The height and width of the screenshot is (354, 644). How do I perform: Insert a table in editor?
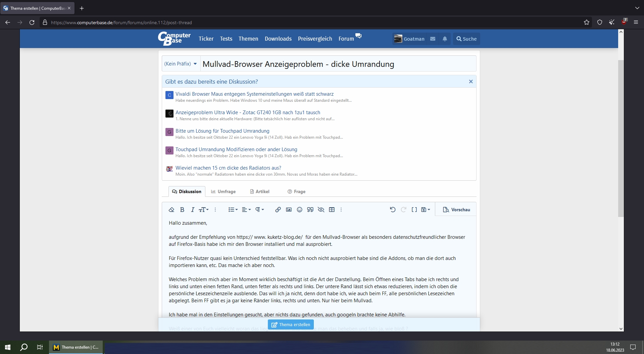[332, 210]
